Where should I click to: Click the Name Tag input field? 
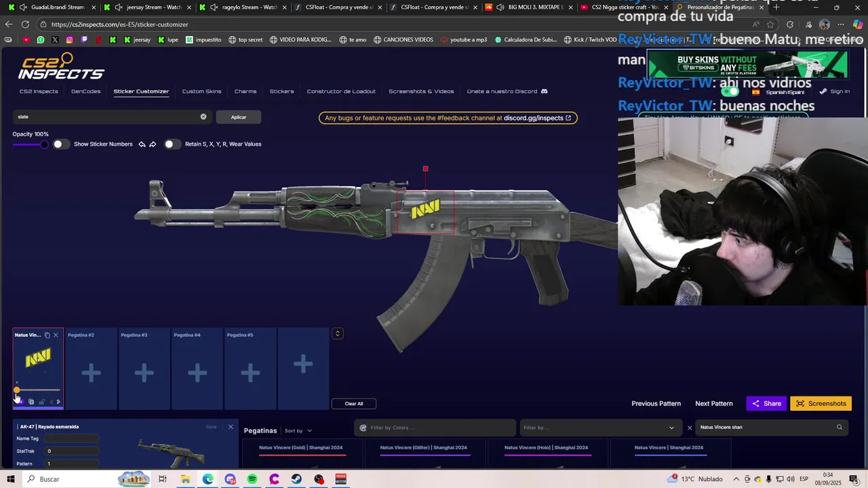(x=71, y=439)
